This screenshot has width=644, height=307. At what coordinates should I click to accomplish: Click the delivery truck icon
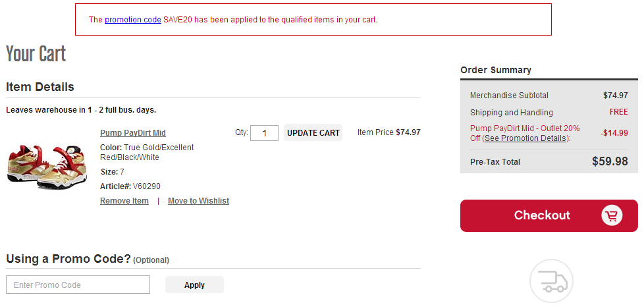pos(551,281)
